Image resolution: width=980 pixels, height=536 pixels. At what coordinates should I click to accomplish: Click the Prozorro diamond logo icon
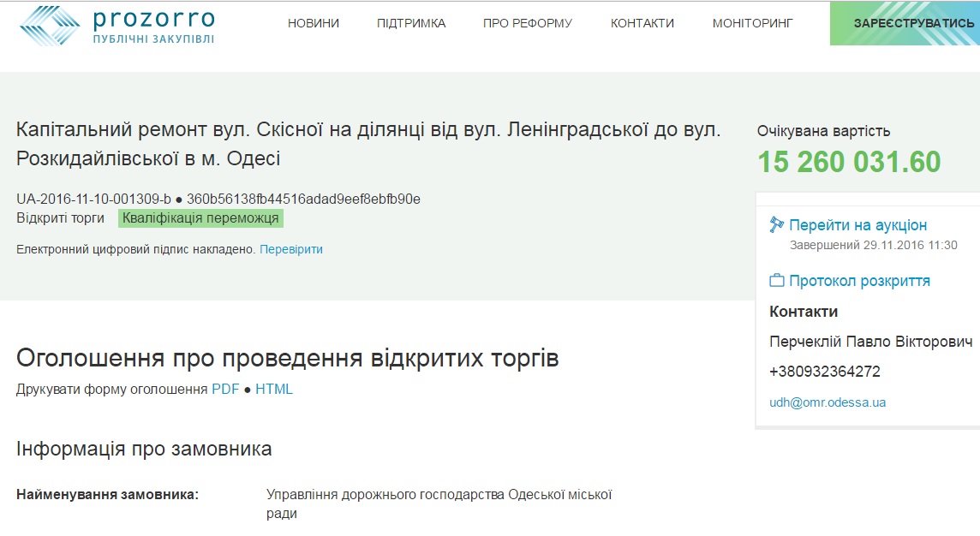[x=50, y=26]
